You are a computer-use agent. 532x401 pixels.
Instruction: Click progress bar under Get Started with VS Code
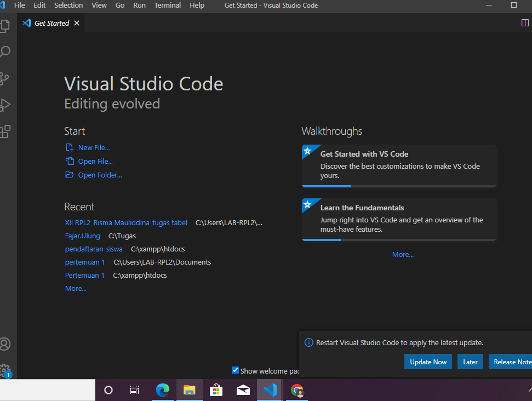[x=399, y=186]
